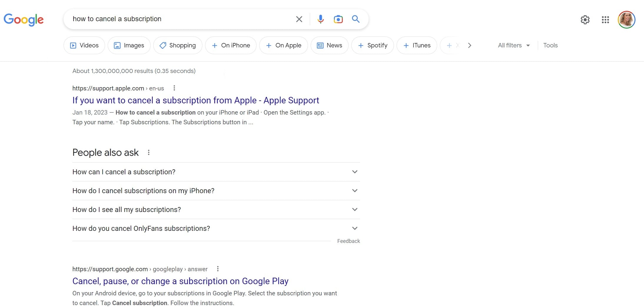Expand "How do you cancel OnlyFans subscriptions?" question

[x=216, y=228]
